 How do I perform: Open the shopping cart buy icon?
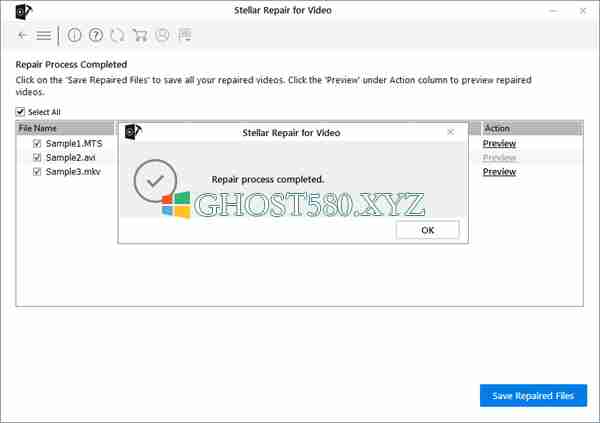[x=140, y=35]
